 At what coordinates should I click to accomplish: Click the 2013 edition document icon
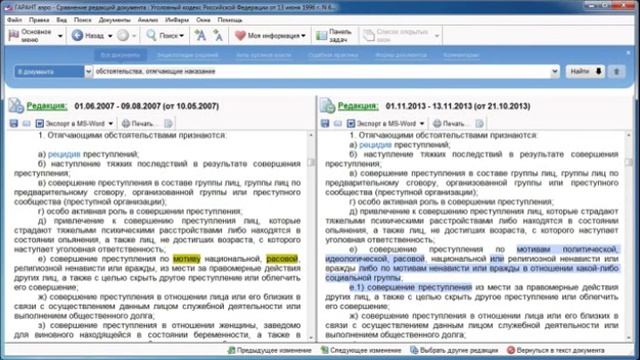(x=327, y=106)
